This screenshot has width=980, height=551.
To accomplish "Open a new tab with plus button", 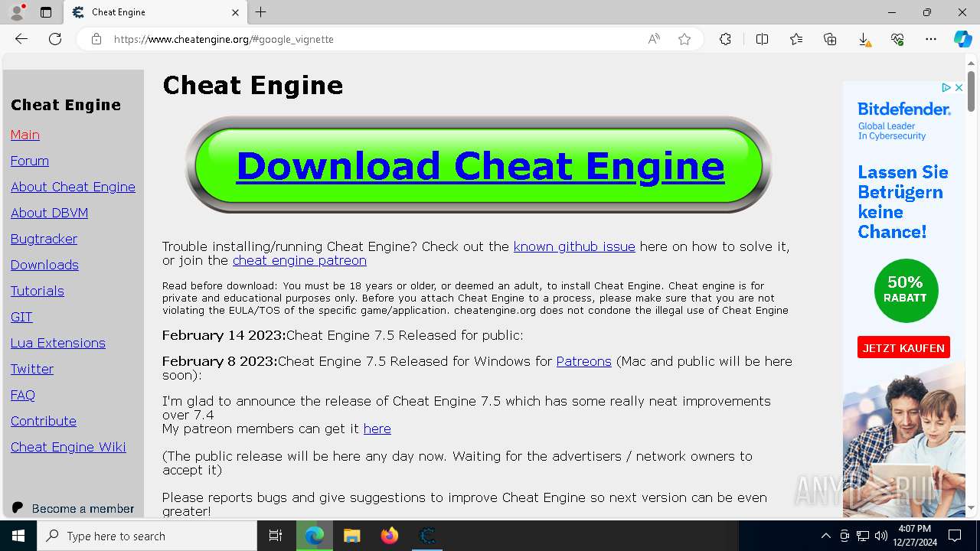I will (261, 12).
